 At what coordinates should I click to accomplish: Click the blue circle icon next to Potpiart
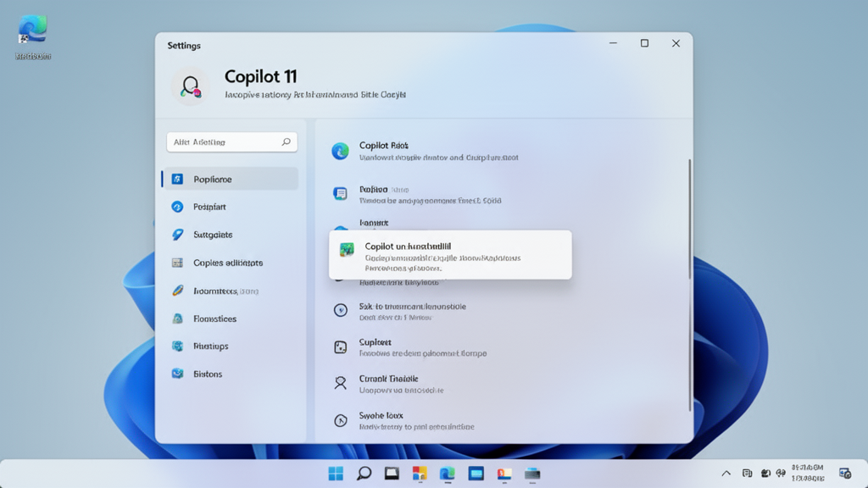tap(177, 207)
